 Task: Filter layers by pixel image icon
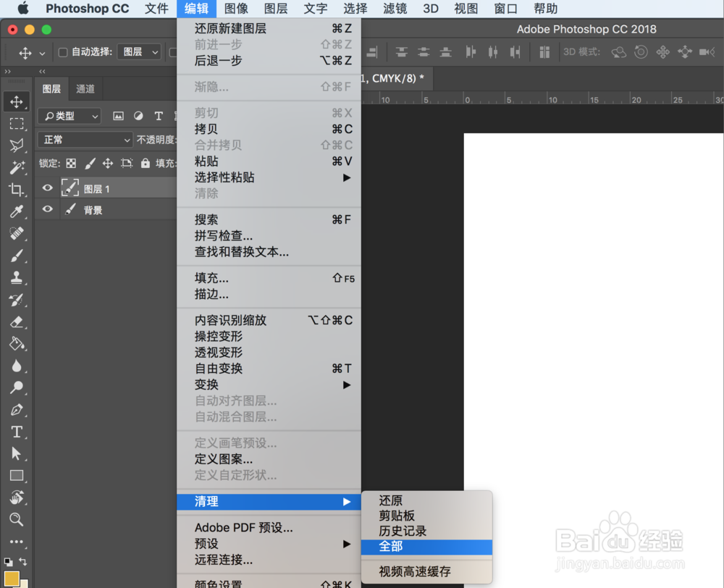pyautogui.click(x=118, y=116)
